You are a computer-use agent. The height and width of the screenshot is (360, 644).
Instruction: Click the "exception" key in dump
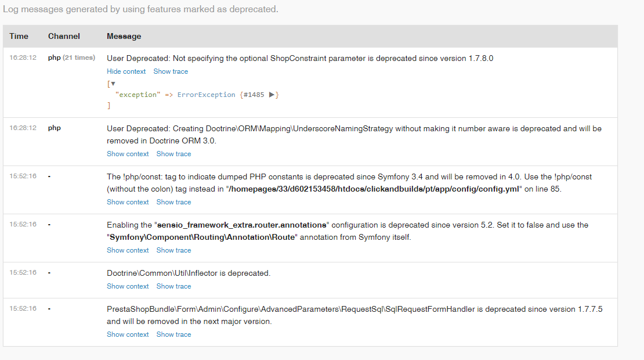[x=138, y=95]
